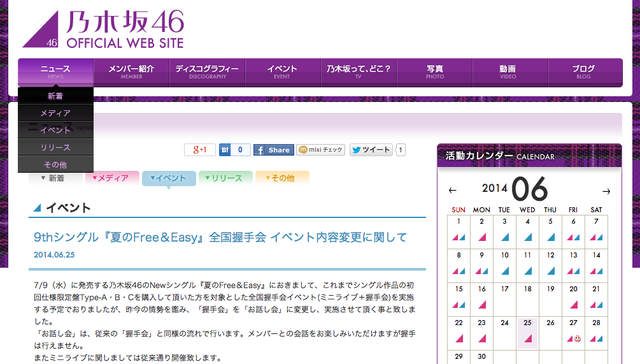Click the article date 2014.06.25
The height and width of the screenshot is (364, 640).
54,255
